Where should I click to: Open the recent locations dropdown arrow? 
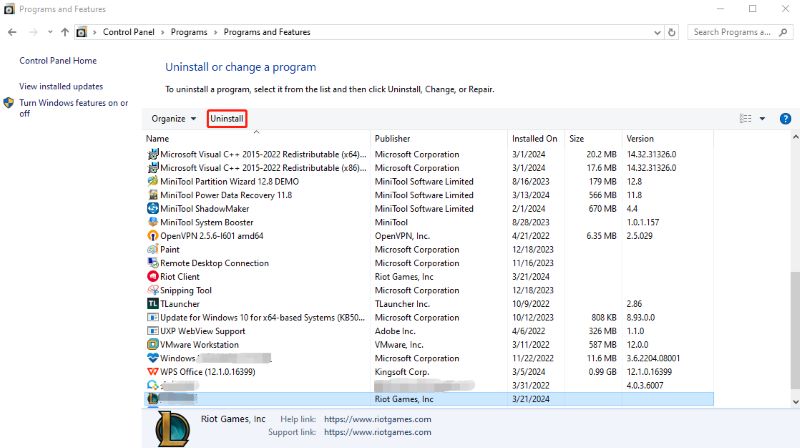pos(50,32)
